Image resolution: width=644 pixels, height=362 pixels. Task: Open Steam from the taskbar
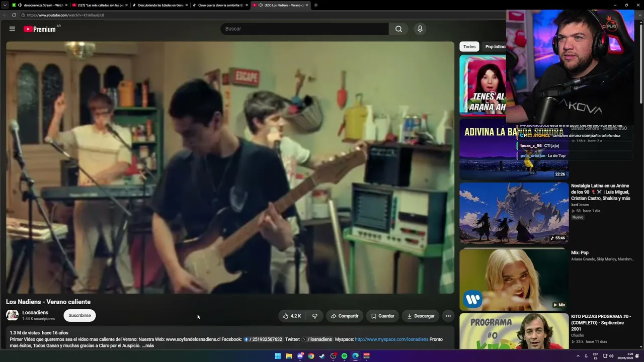323,356
